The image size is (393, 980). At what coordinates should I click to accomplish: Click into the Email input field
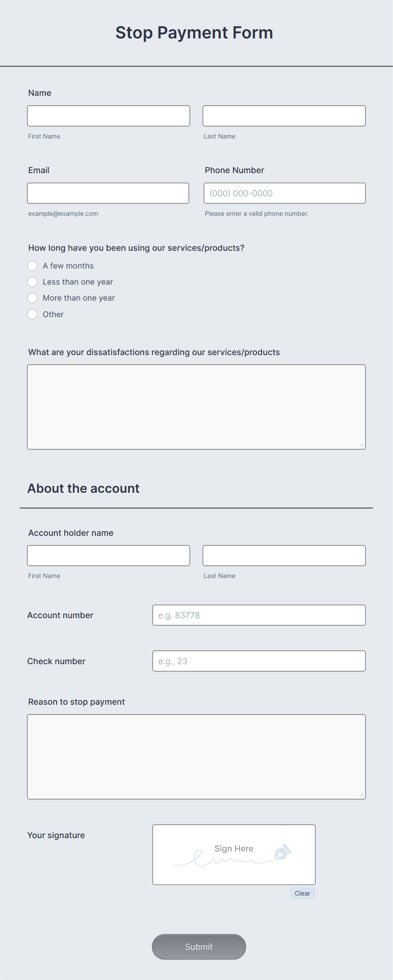point(108,193)
